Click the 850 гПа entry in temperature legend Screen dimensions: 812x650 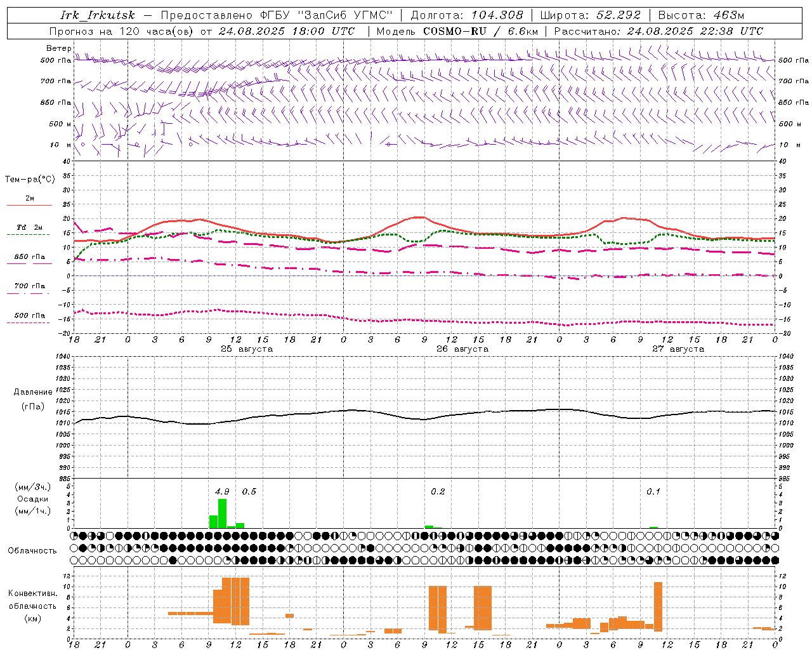tap(29, 257)
